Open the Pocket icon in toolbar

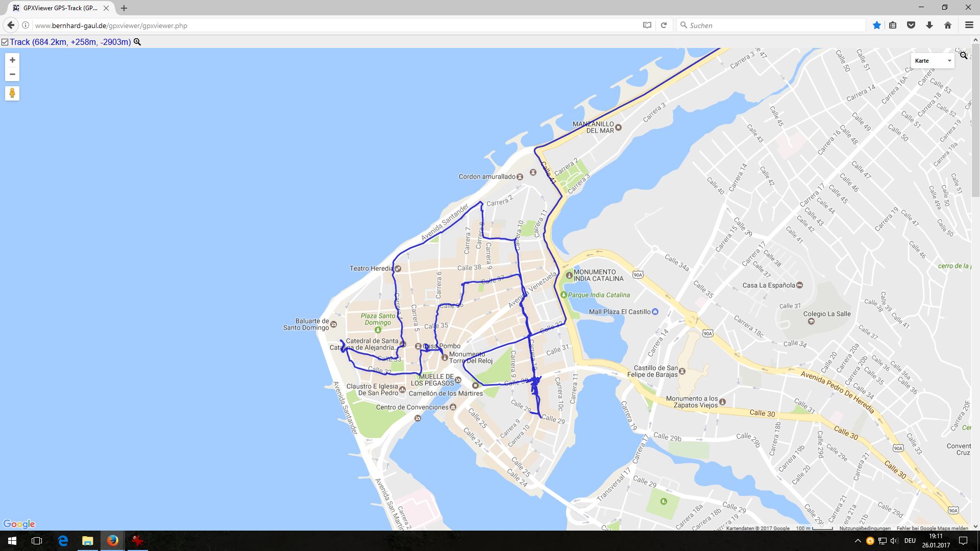(x=911, y=25)
